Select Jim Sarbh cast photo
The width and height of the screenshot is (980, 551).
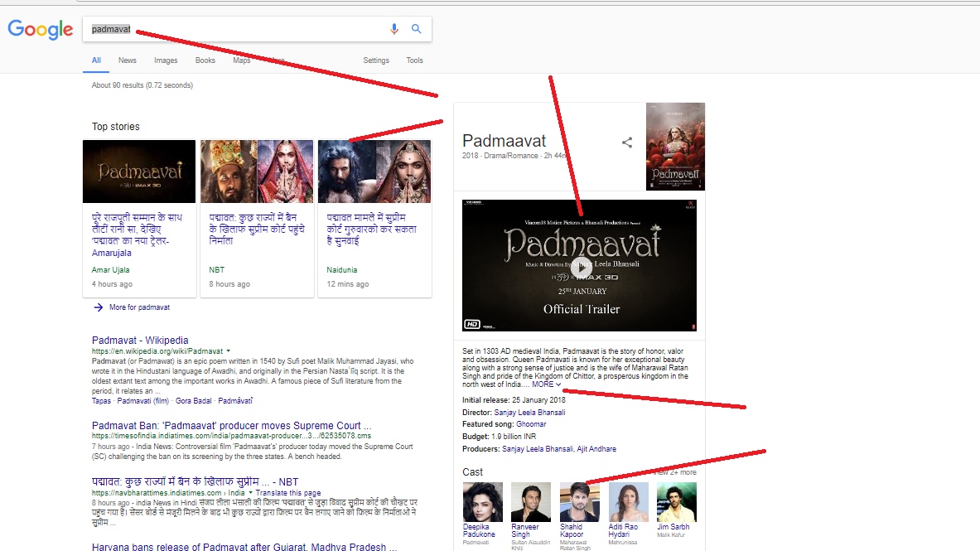click(677, 502)
